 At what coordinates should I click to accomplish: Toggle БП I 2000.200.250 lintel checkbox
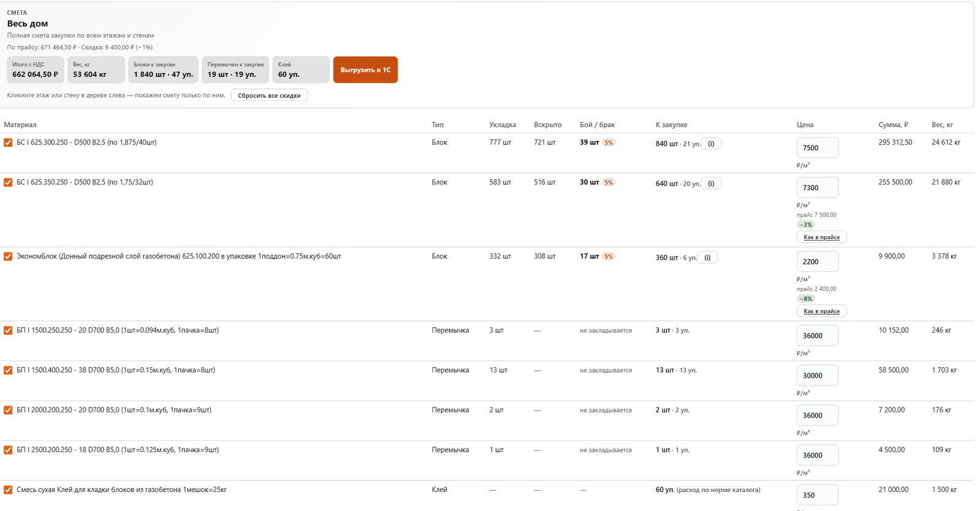tap(8, 411)
